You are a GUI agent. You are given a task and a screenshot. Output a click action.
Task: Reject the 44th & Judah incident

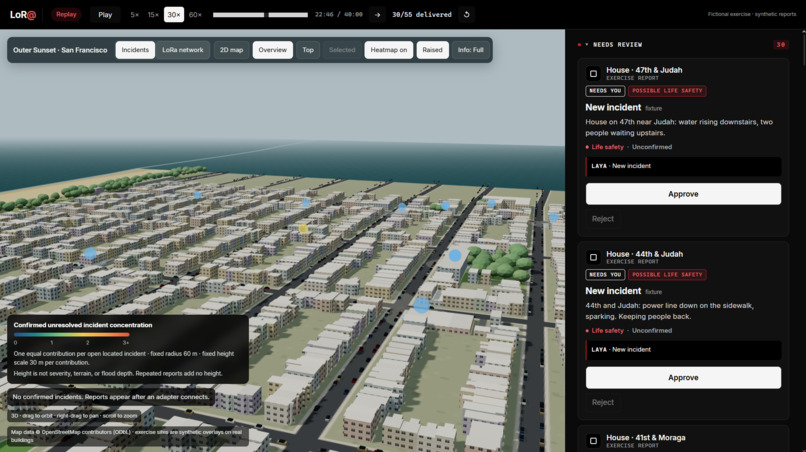pyautogui.click(x=602, y=402)
